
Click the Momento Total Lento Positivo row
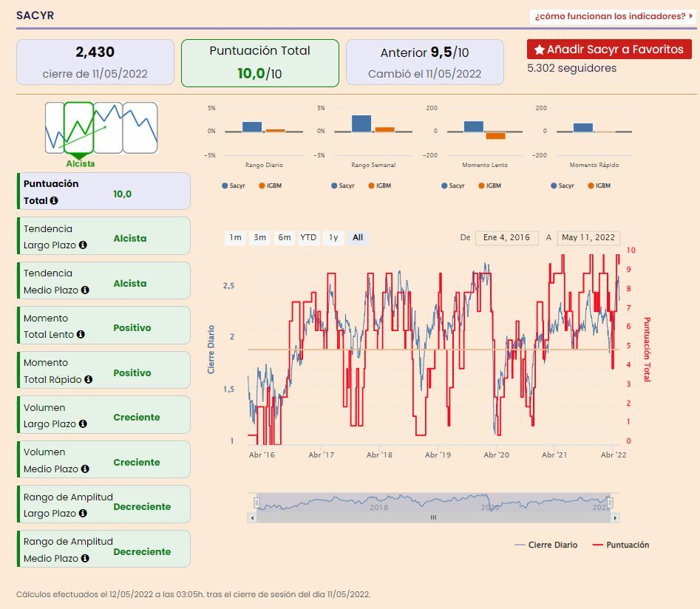(103, 325)
